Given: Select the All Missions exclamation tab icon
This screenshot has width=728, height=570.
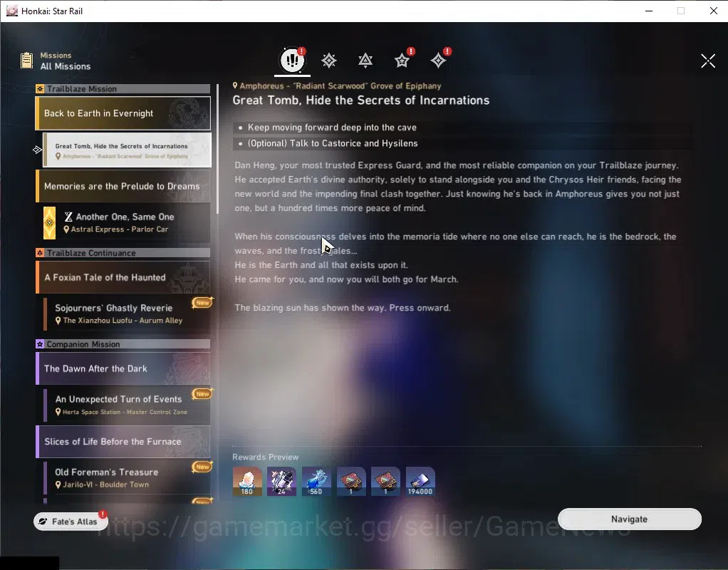Looking at the screenshot, I should 292,60.
